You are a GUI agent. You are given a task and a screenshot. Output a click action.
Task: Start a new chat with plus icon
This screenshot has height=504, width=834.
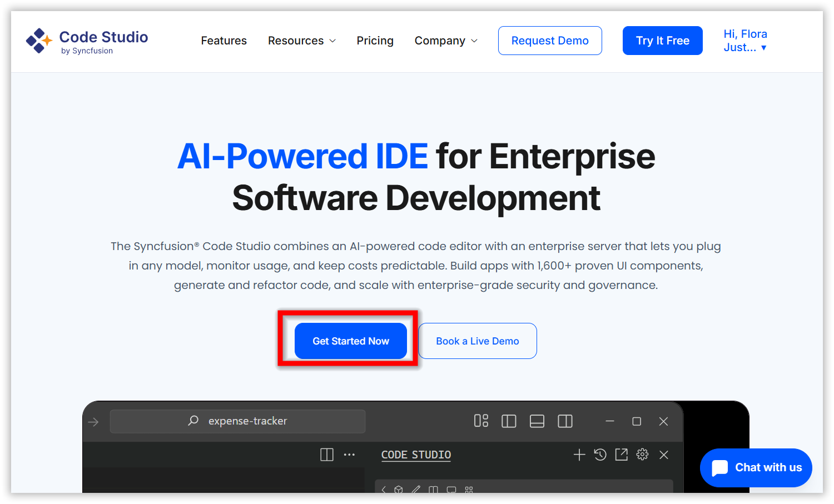point(579,455)
